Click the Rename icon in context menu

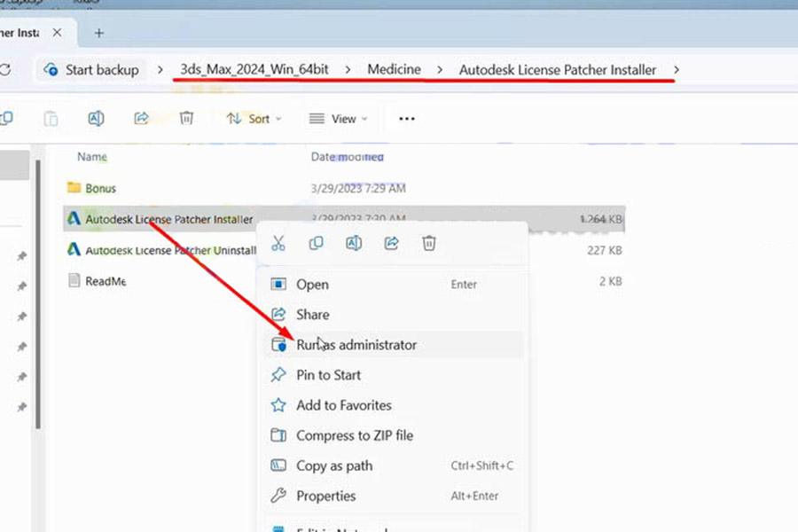coord(354,244)
